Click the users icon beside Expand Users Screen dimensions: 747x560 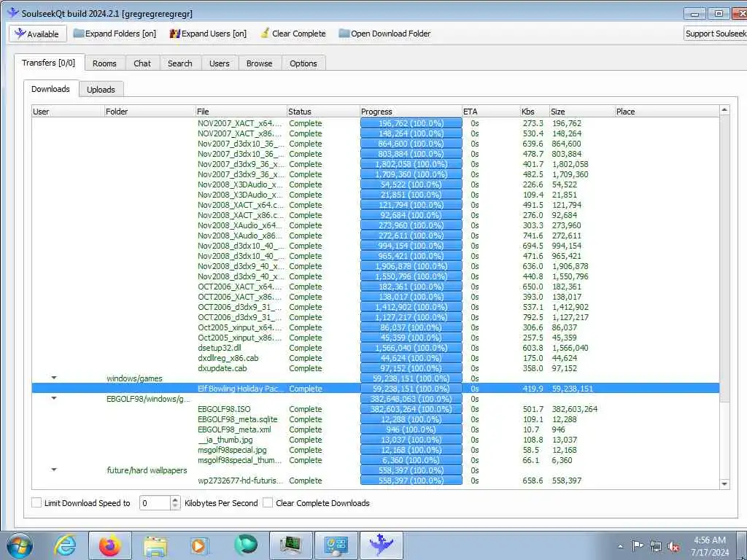click(x=175, y=34)
